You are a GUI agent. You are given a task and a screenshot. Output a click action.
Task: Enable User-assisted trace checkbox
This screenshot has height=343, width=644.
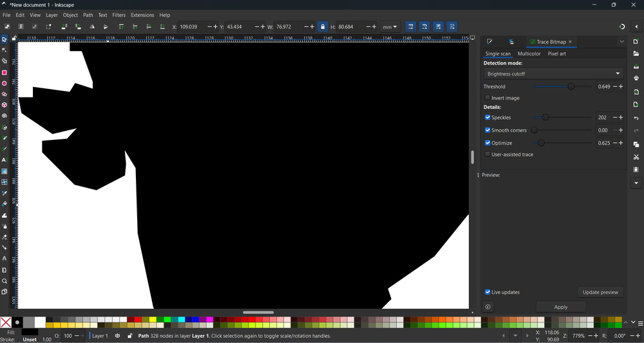pyautogui.click(x=488, y=154)
